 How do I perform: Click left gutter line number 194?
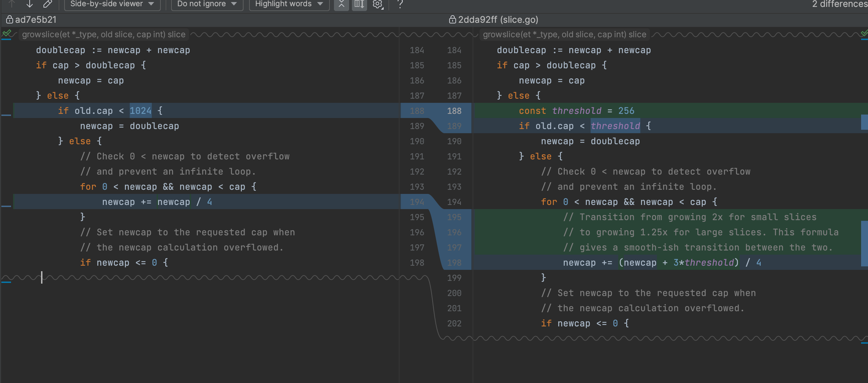(x=417, y=202)
